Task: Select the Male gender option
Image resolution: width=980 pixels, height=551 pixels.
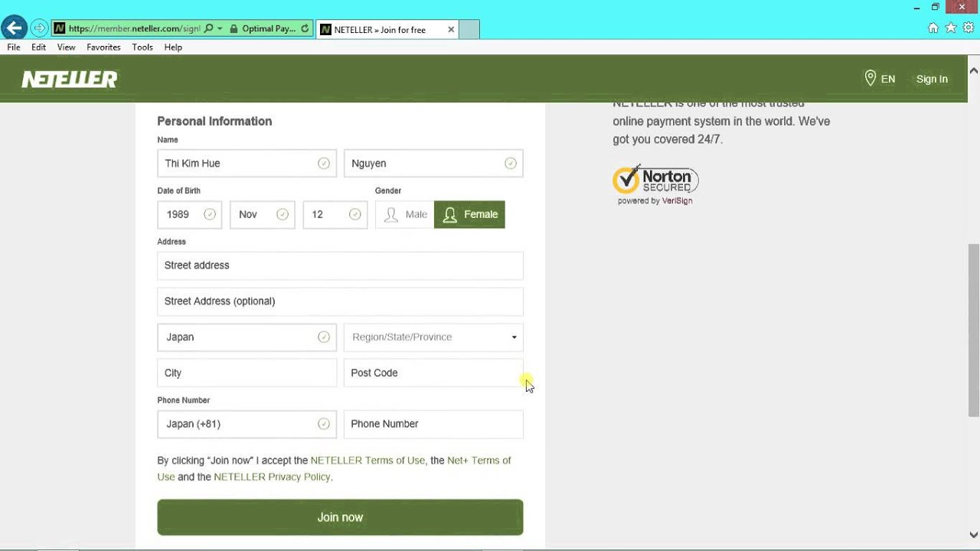Action: (405, 214)
